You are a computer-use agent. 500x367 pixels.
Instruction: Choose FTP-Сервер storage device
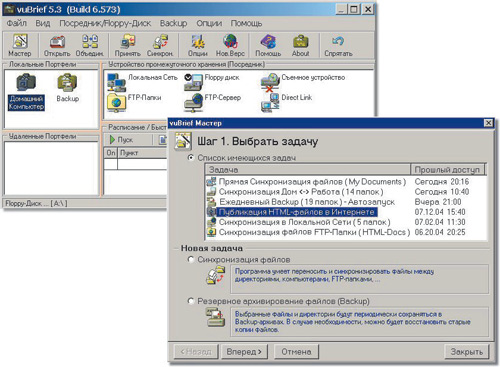coord(212,102)
